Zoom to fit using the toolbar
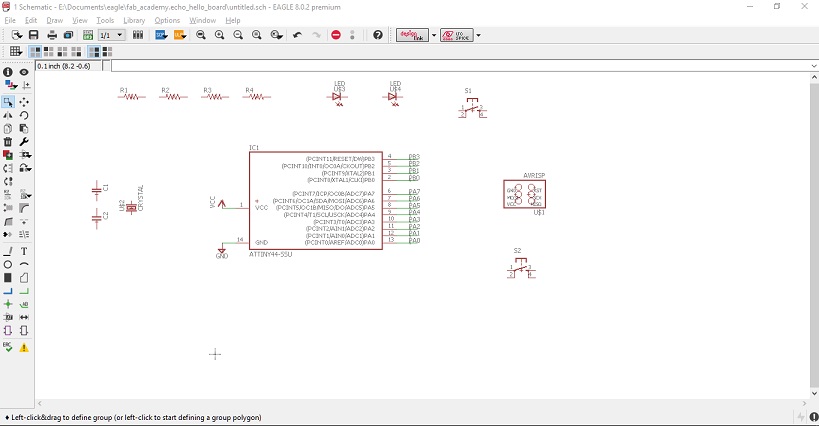The height and width of the screenshot is (426, 819). 201,35
